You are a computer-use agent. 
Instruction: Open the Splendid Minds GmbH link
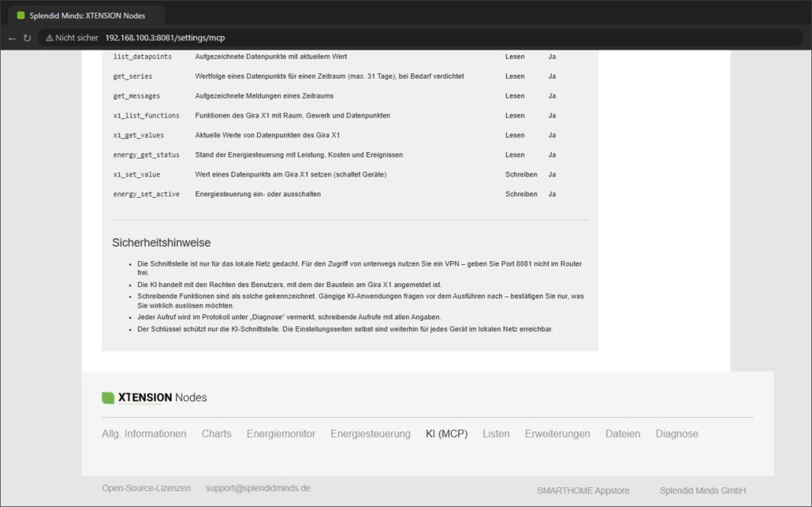702,491
